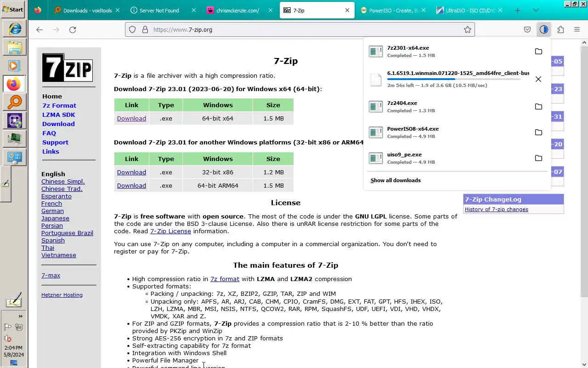This screenshot has height=368, width=588.
Task: Reload the current page
Action: (x=73, y=29)
